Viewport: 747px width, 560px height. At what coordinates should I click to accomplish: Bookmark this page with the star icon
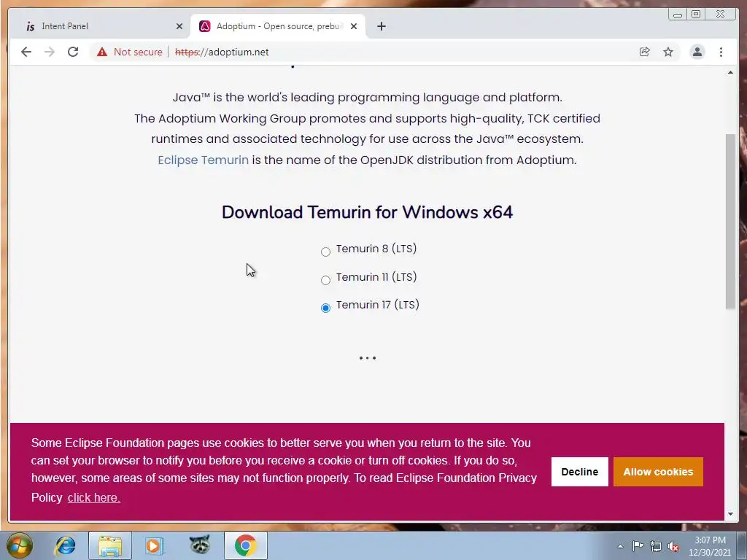[x=668, y=52]
